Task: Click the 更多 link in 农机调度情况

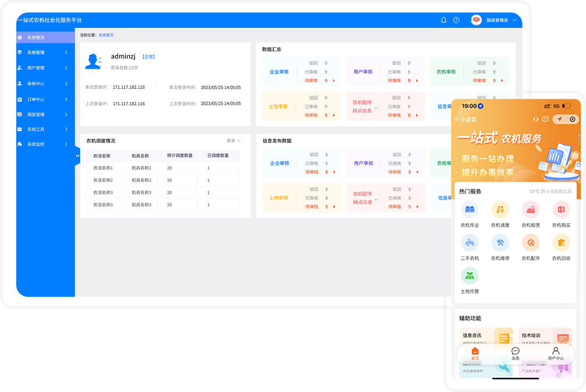Action: point(233,141)
